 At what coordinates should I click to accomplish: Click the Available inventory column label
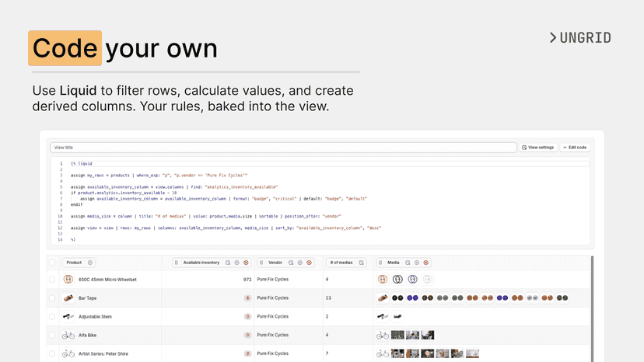pos(201,263)
